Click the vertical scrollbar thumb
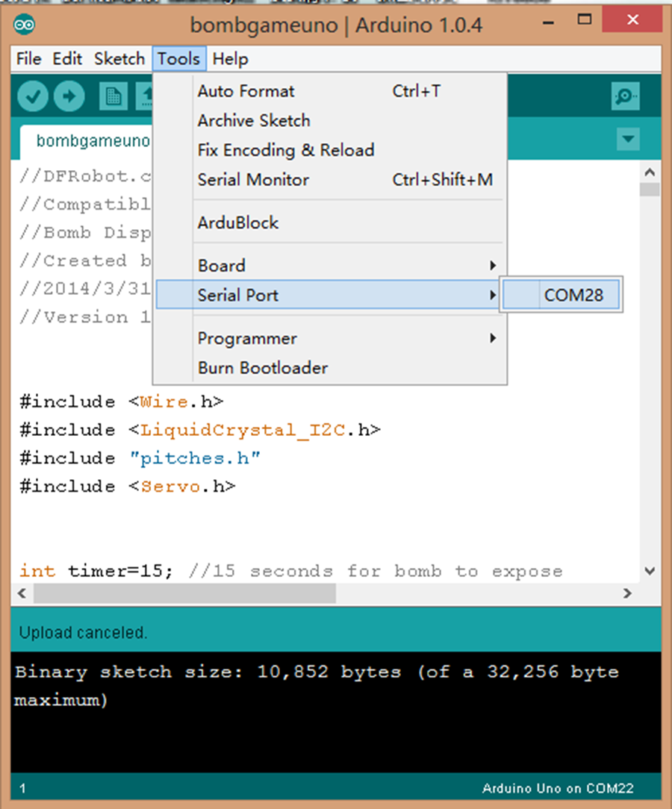 coord(650,190)
